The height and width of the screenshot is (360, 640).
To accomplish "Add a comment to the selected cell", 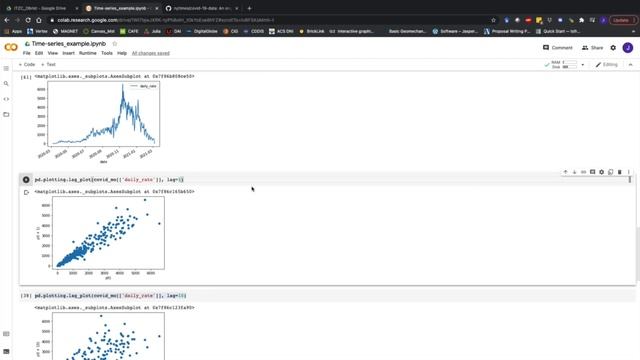I will coord(592,172).
